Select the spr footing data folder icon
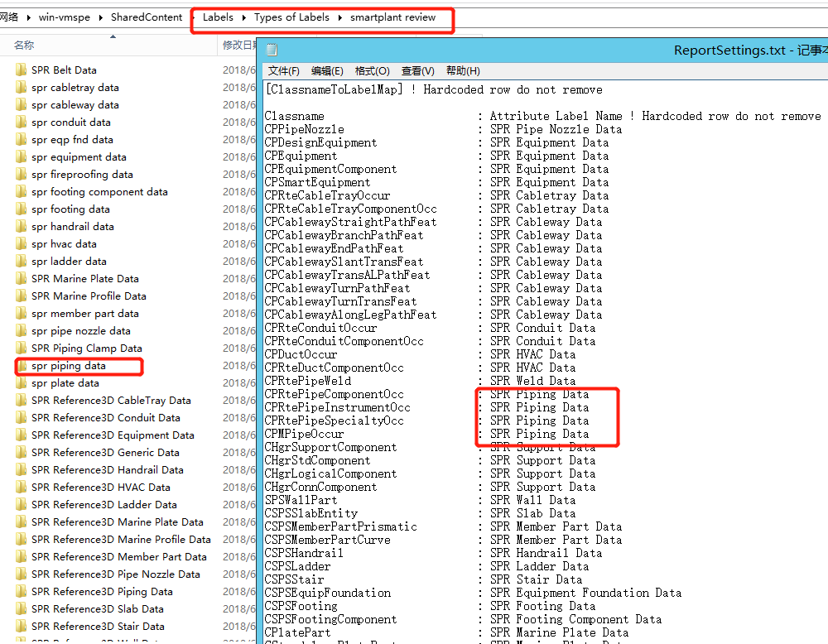 coord(22,209)
